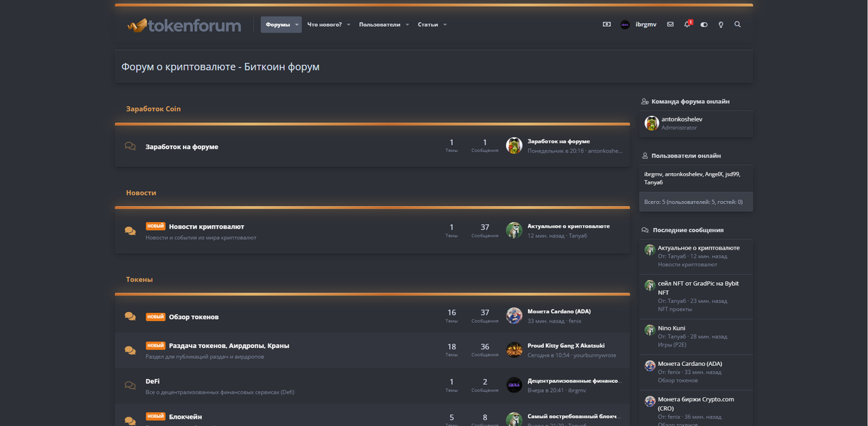Click yourbunnywrote author in Раздача токенов row
The height and width of the screenshot is (426, 868).
595,355
